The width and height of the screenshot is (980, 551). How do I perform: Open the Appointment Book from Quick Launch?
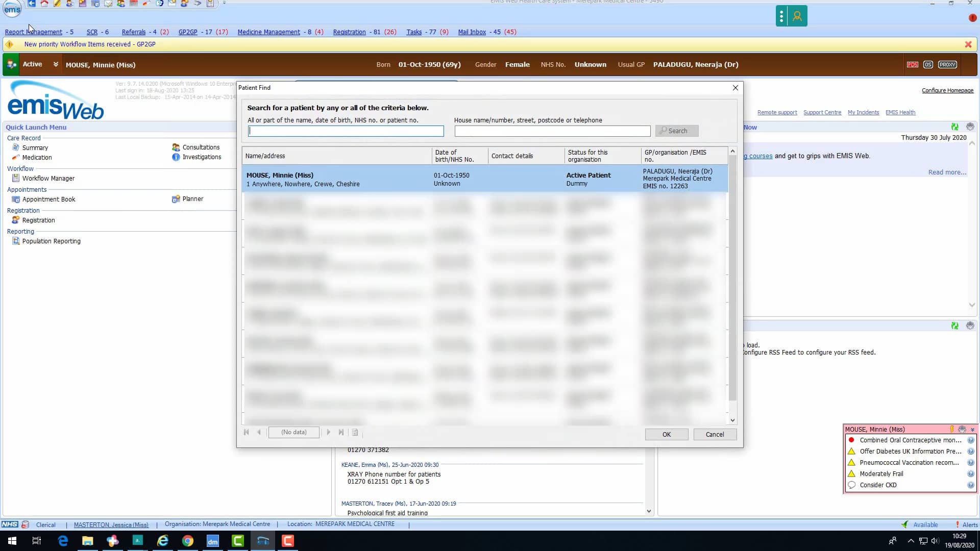pos(48,199)
